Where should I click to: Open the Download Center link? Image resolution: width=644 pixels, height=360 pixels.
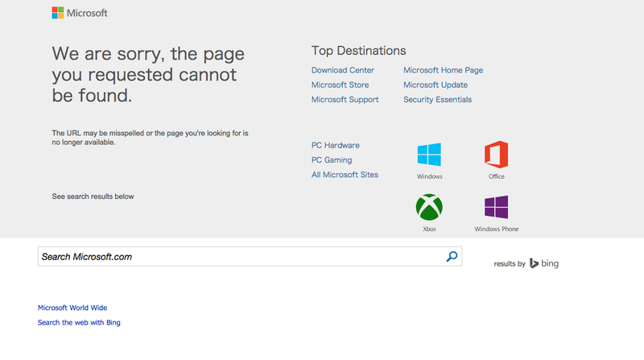[x=343, y=70]
